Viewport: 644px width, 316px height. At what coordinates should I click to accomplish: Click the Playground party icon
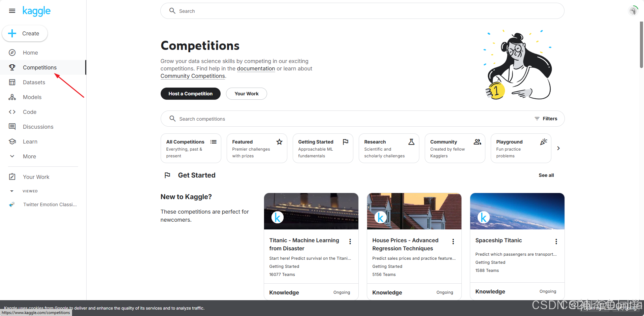[x=544, y=142]
